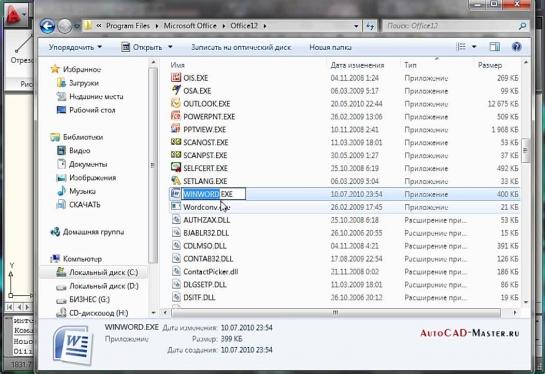Click the Forward navigation arrow
545x374 pixels.
point(64,26)
